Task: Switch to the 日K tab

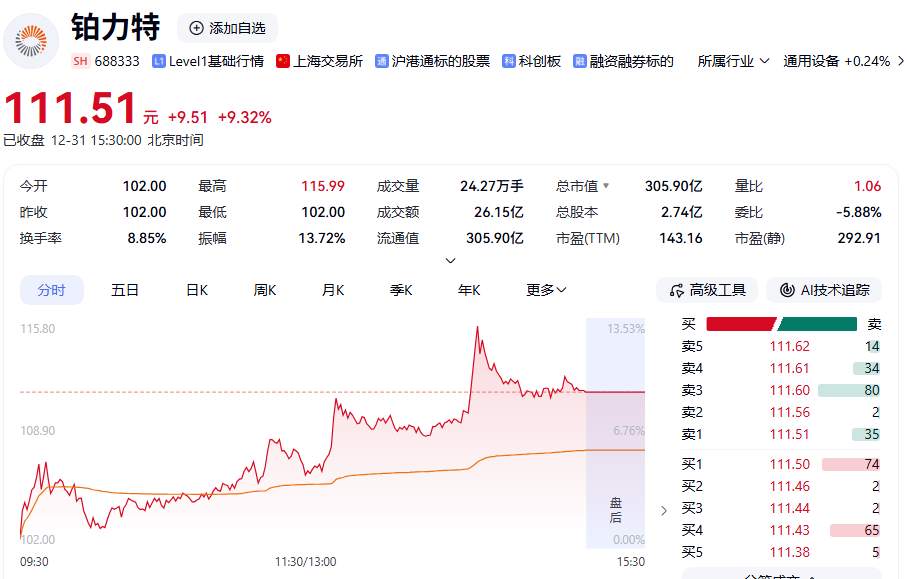Action: 197,289
